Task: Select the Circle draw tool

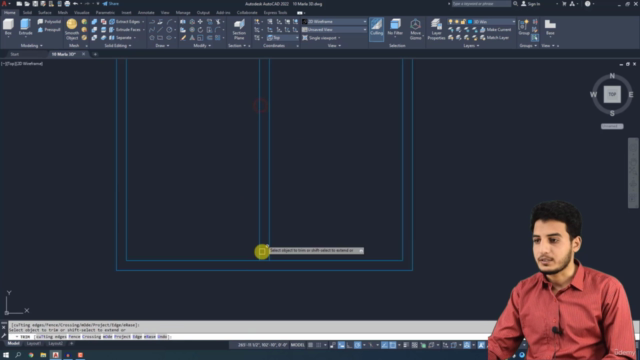Action: tap(169, 30)
